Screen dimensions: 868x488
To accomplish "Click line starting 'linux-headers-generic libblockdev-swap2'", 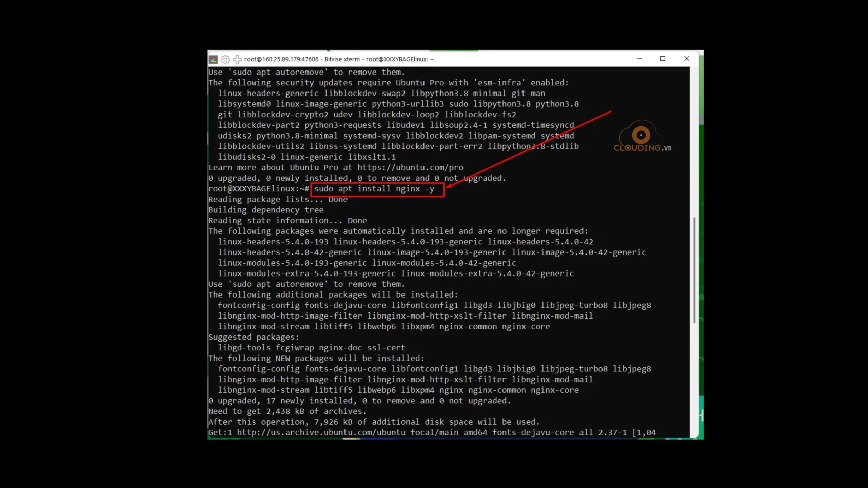I will pyautogui.click(x=381, y=94).
